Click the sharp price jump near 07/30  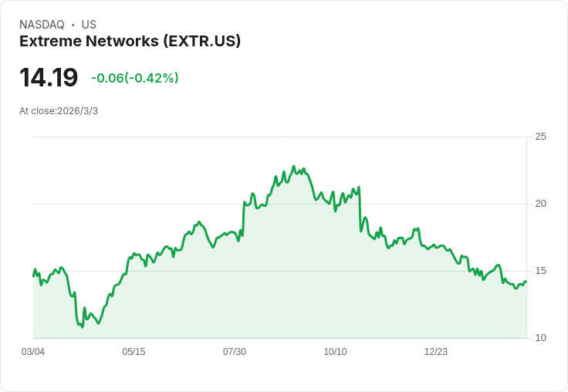point(243,219)
